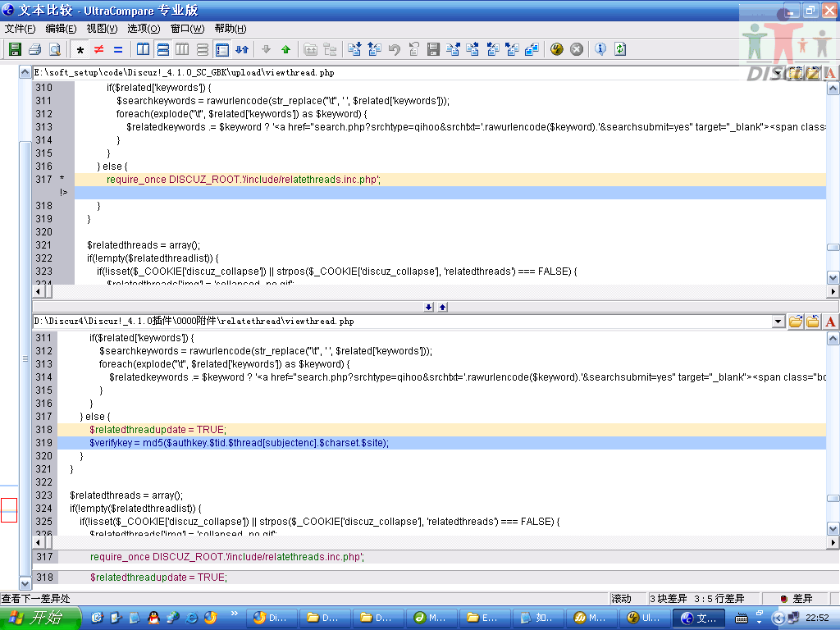Click merge with blue up-arrow icon
Screen dimensions: 840x630
pyautogui.click(x=374, y=50)
